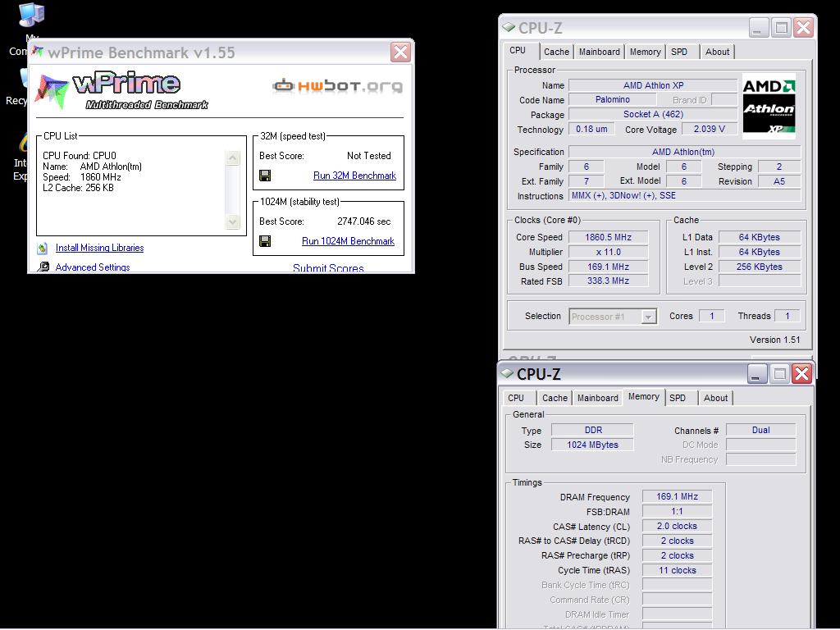Run the 1024M Benchmark

[x=348, y=241]
